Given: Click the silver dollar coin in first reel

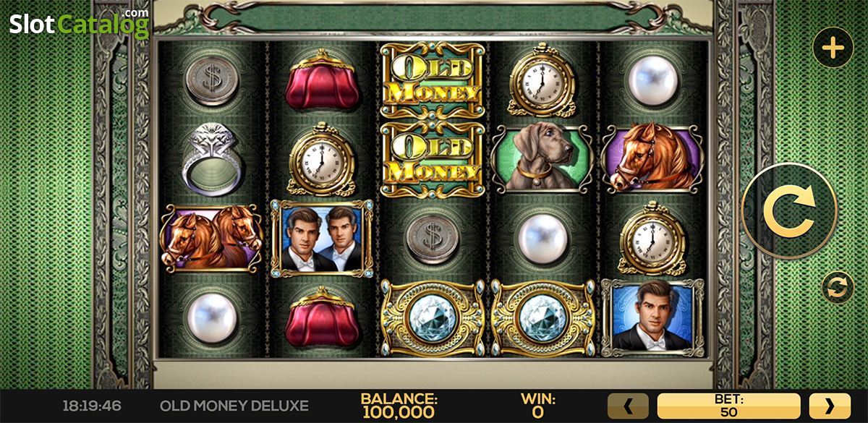Looking at the screenshot, I should pos(212,80).
